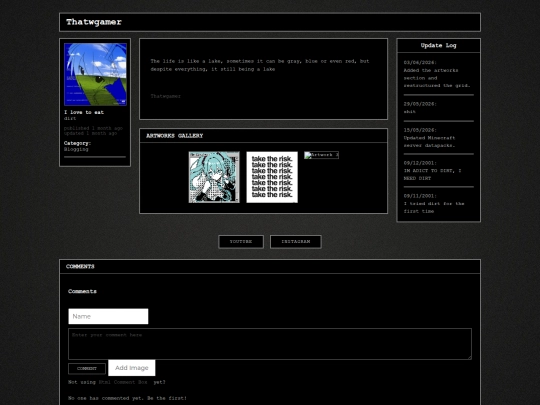Click the Blogging category label
The image size is (540, 405).
tap(76, 149)
